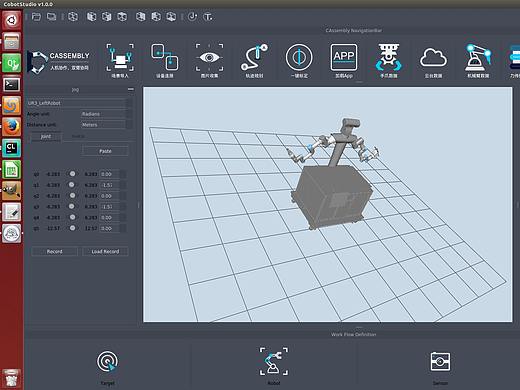Click the monitor screens toolbar icon
Image resolution: width=520 pixels, height=390 pixels.
click(52, 17)
